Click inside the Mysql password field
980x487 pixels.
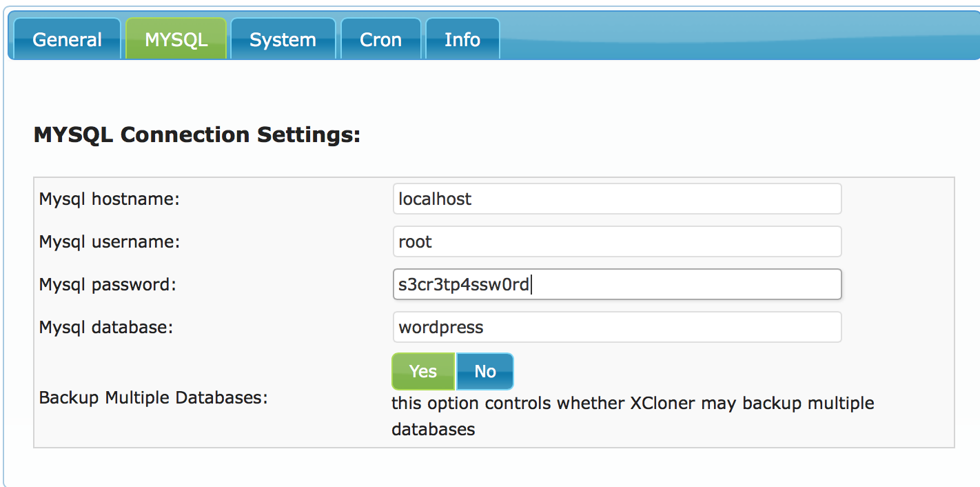point(617,284)
